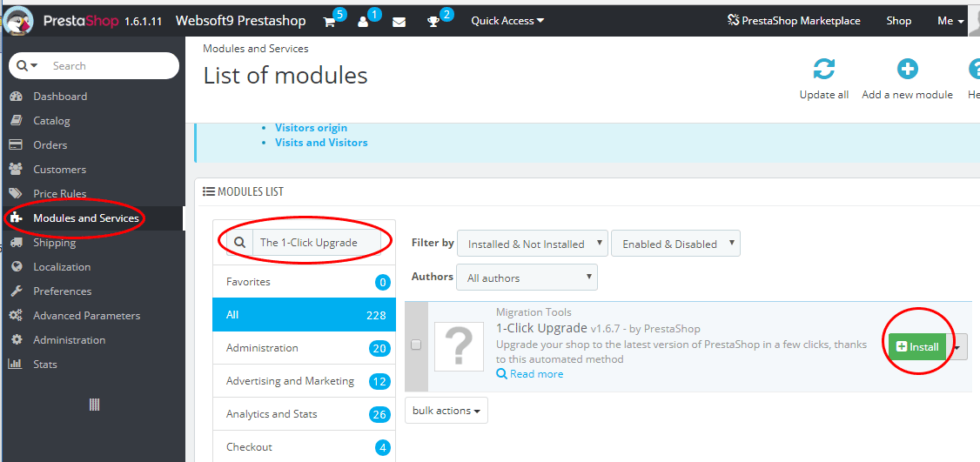Image resolution: width=980 pixels, height=462 pixels.
Task: Click the Stats bar chart icon
Action: click(x=17, y=365)
